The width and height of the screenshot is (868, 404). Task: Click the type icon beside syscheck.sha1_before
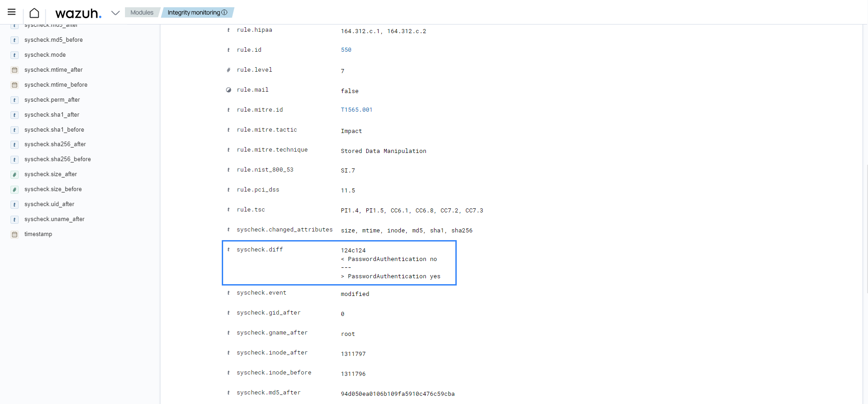[15, 130]
